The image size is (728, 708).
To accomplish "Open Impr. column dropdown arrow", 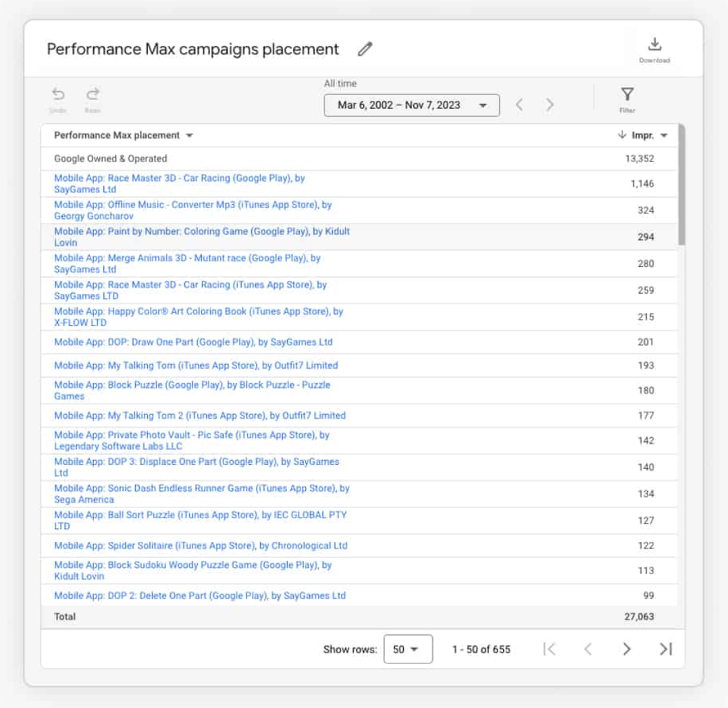I will click(664, 136).
